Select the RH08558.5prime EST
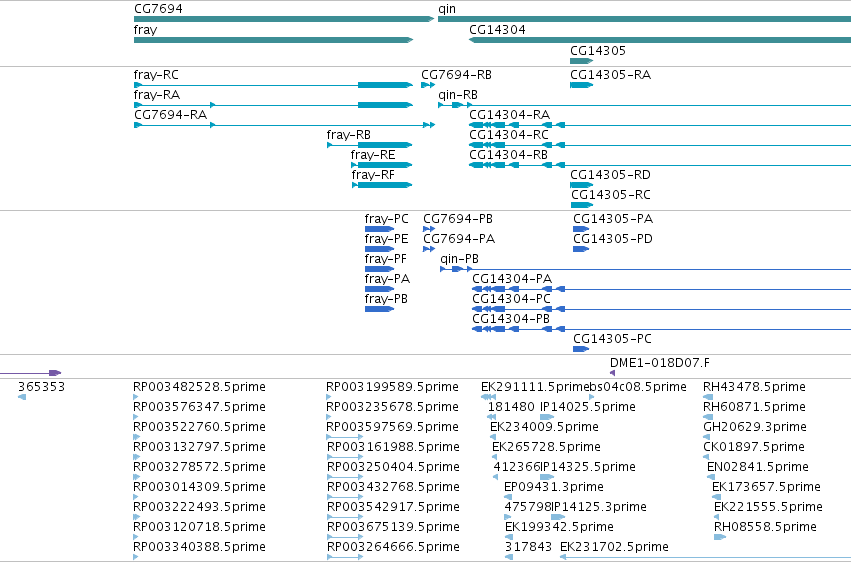The width and height of the screenshot is (851, 562). coord(765,528)
